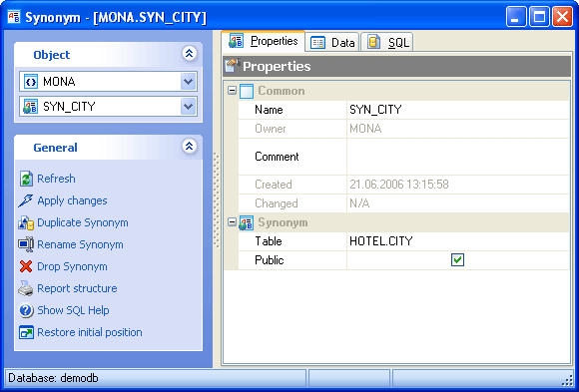Collapse the General panel with chevron
Image resolution: width=579 pixels, height=392 pixels.
click(x=189, y=147)
